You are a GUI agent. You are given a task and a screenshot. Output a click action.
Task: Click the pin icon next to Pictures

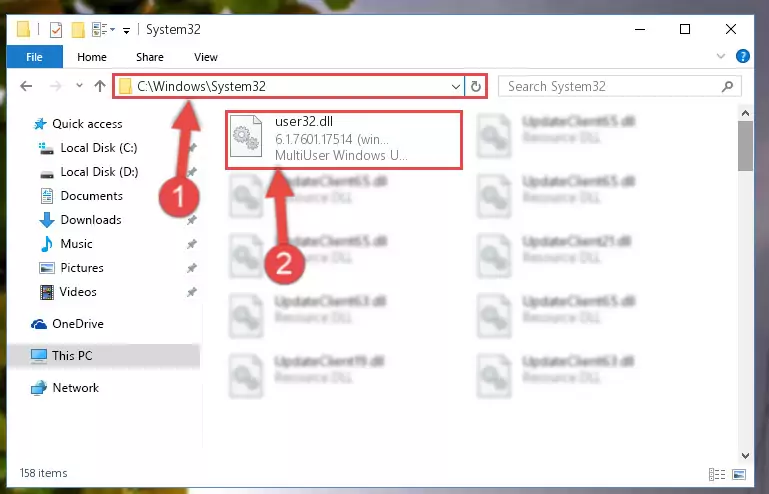(x=191, y=268)
